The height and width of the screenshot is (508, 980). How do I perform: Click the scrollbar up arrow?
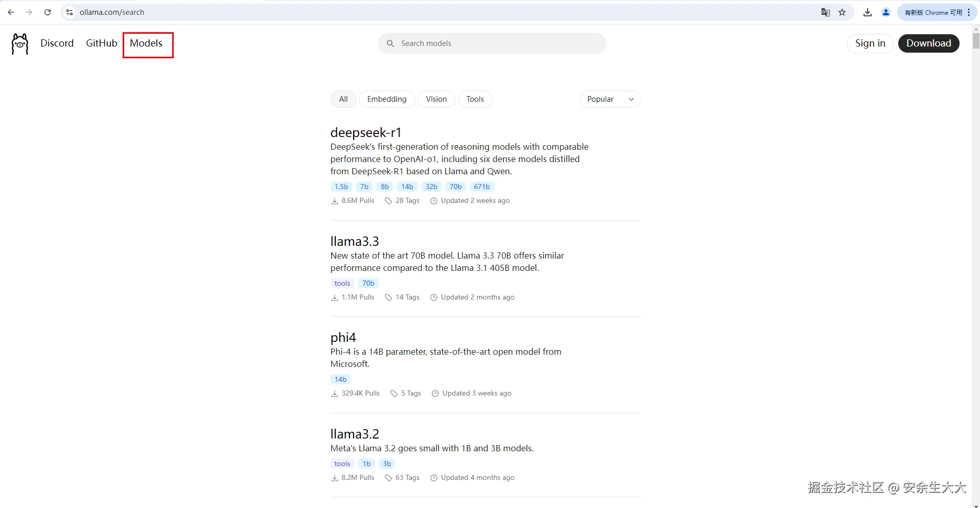976,29
